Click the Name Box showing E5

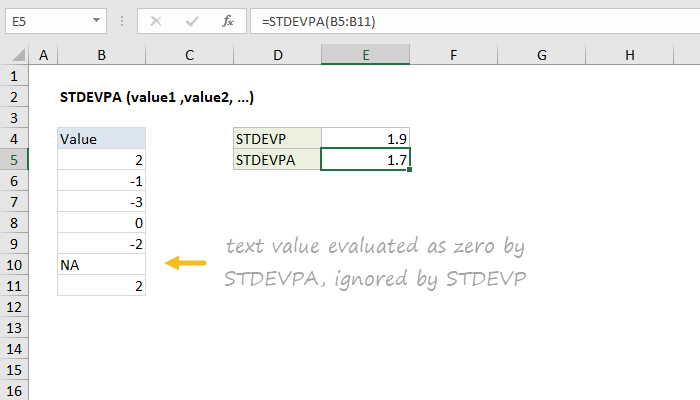pyautogui.click(x=56, y=21)
